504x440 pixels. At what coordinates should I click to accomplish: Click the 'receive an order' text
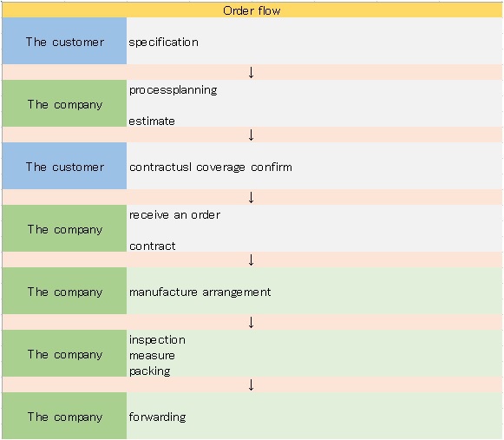pyautogui.click(x=175, y=214)
